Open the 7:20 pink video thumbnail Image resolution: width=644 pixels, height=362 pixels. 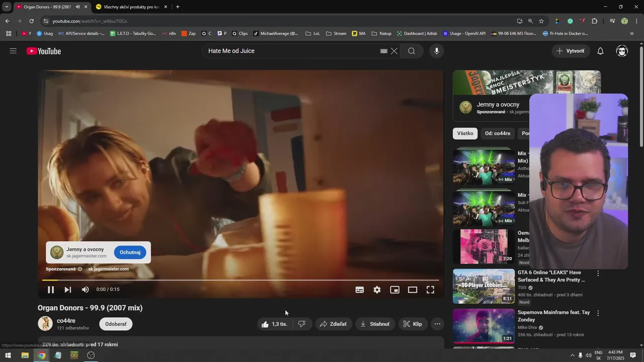(x=484, y=246)
